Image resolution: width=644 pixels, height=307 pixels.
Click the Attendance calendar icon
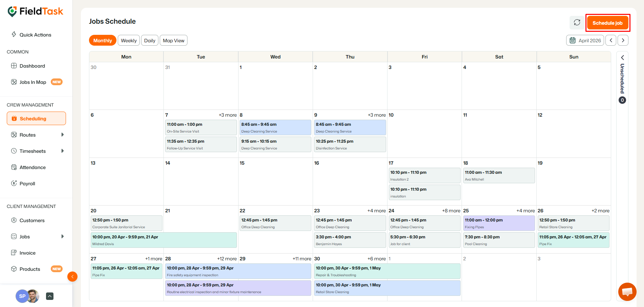pyautogui.click(x=14, y=167)
